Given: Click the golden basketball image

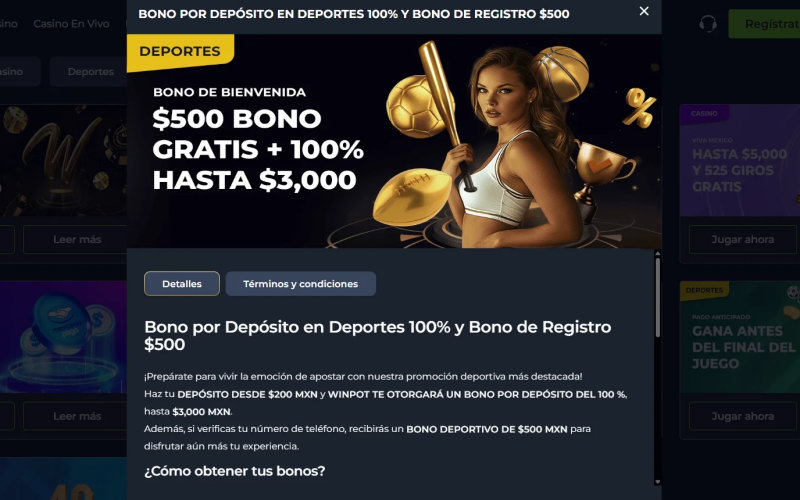Looking at the screenshot, I should click(x=560, y=73).
